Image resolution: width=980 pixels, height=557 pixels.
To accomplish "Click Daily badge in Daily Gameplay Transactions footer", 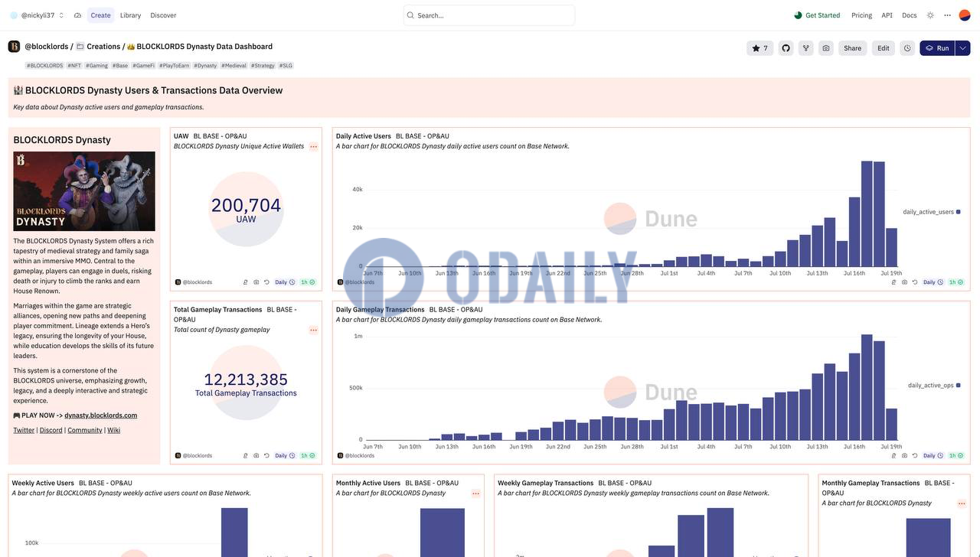I will (x=933, y=455).
